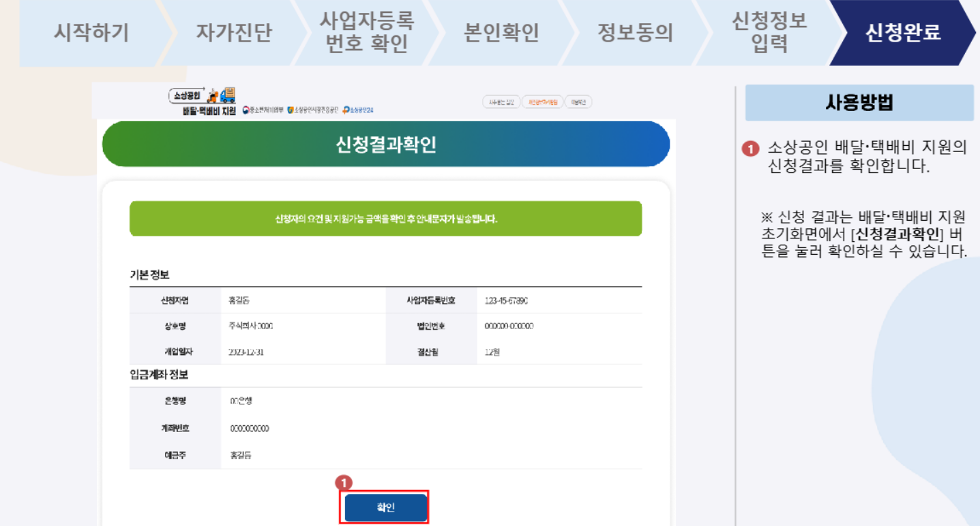Click the 은행명 label cell
Screen dimensions: 980x526
tap(175, 401)
